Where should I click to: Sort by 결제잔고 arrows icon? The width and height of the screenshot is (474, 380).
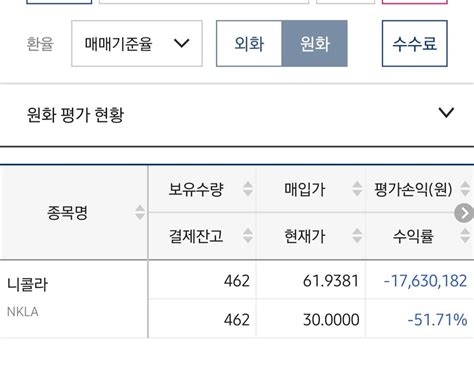tap(248, 236)
